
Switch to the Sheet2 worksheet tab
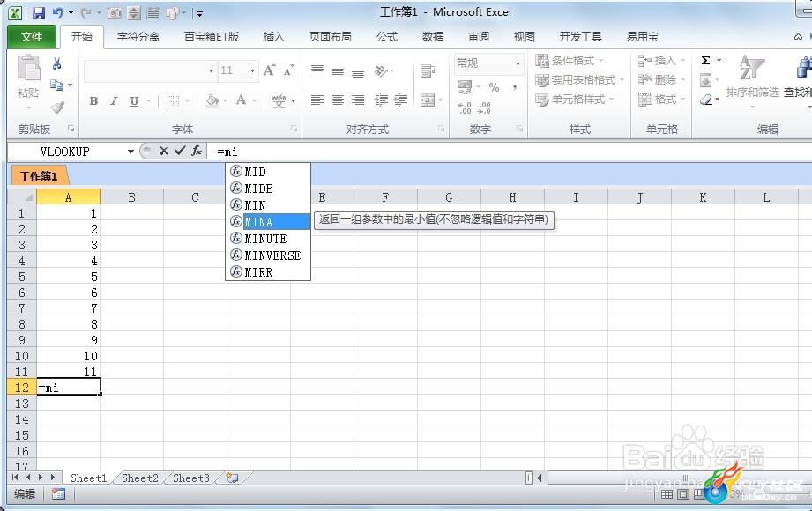coord(140,478)
